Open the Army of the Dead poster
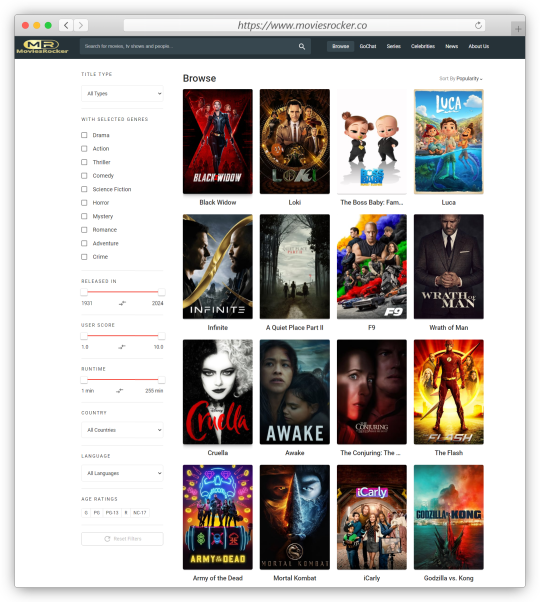This screenshot has width=540, height=602. pos(218,517)
